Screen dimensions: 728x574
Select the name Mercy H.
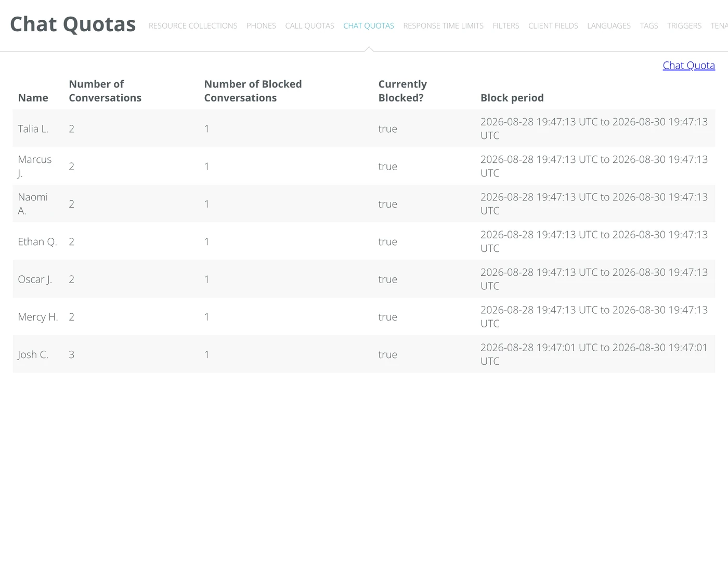(x=38, y=317)
